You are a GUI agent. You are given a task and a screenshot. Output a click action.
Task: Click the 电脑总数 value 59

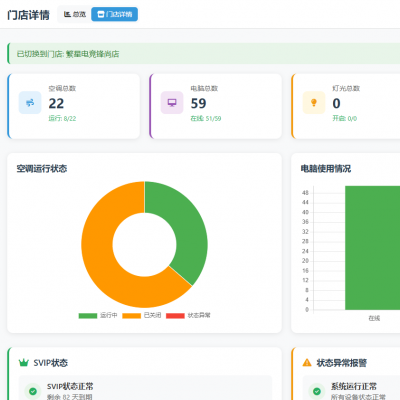coord(198,104)
